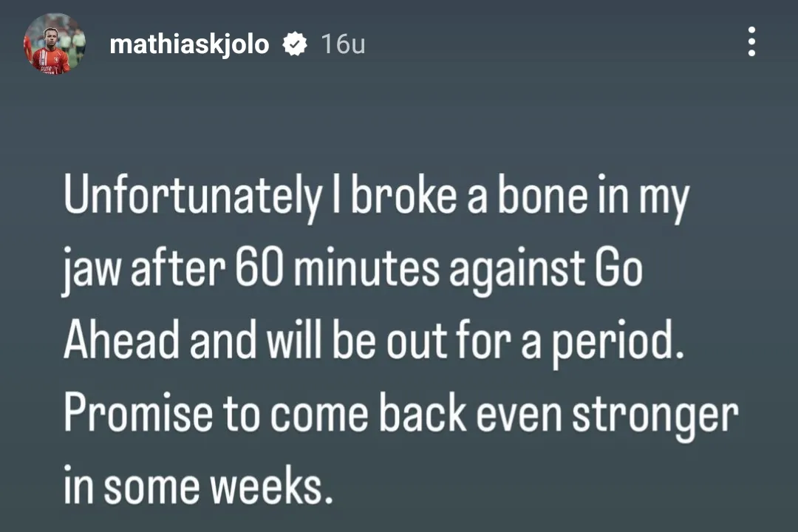The image size is (798, 532).
Task: Tap the top dot of the overflow menu
Action: [751, 30]
